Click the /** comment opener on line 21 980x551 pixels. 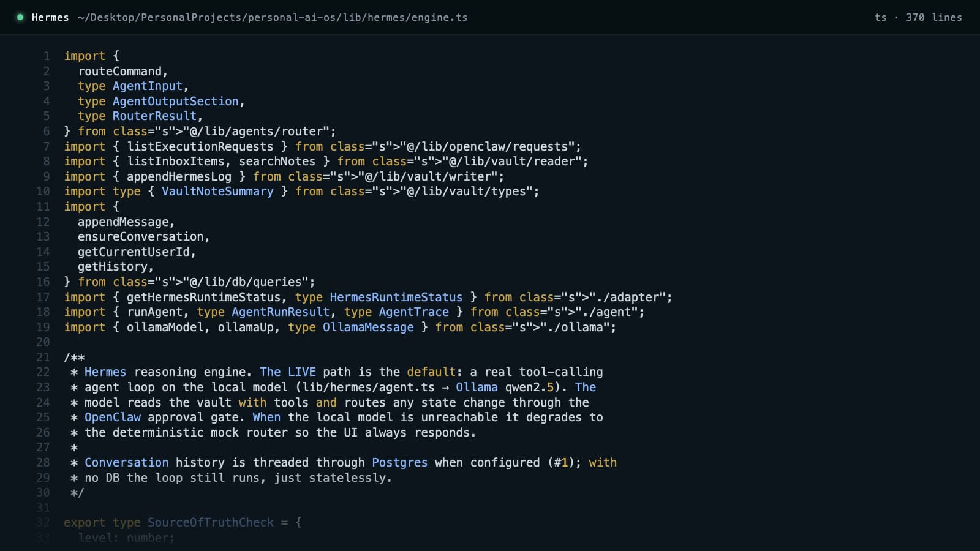click(x=74, y=357)
